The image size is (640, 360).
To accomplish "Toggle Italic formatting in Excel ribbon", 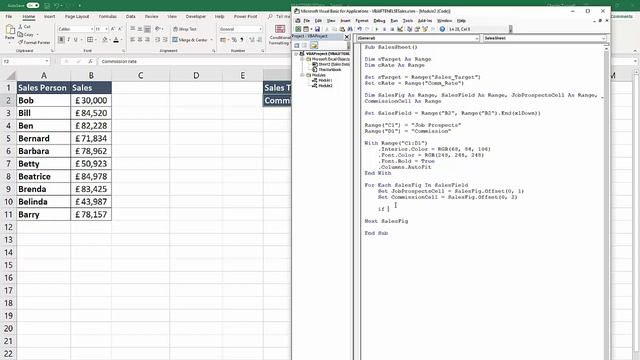I will [x=69, y=40].
